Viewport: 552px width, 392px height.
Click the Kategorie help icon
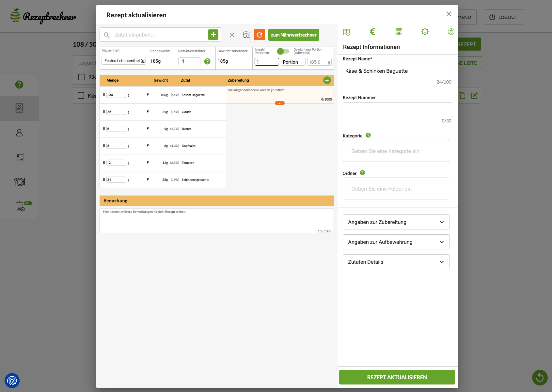[x=368, y=135]
